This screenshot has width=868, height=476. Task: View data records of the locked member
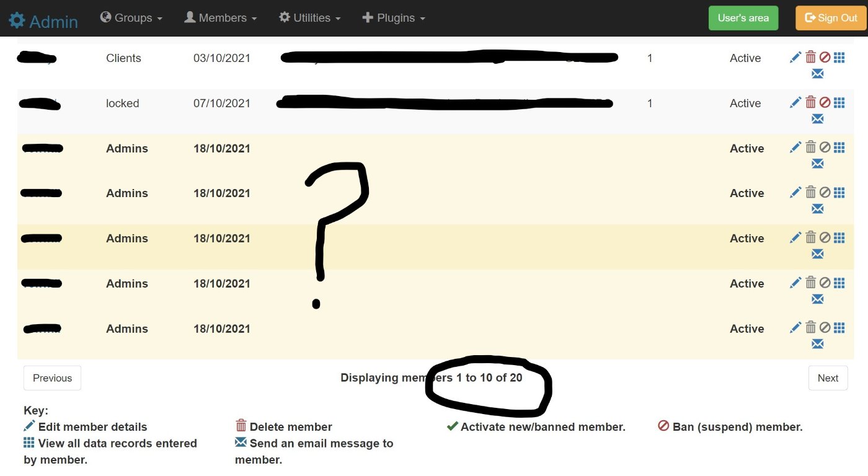pyautogui.click(x=839, y=103)
